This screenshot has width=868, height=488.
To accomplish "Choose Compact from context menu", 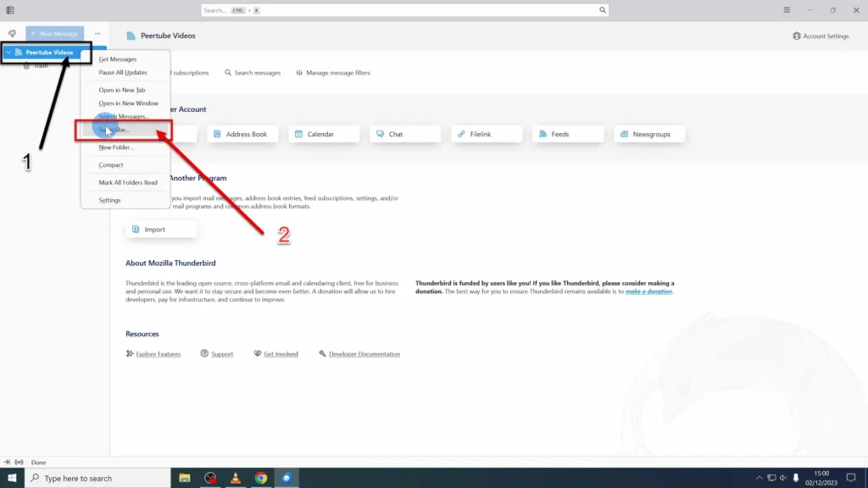I will [x=111, y=165].
